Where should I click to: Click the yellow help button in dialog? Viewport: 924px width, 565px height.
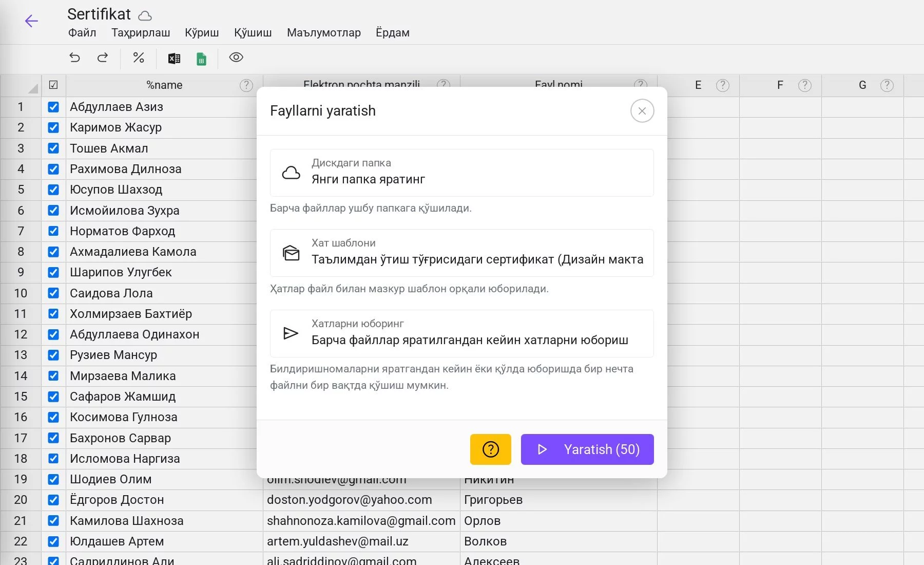491,449
